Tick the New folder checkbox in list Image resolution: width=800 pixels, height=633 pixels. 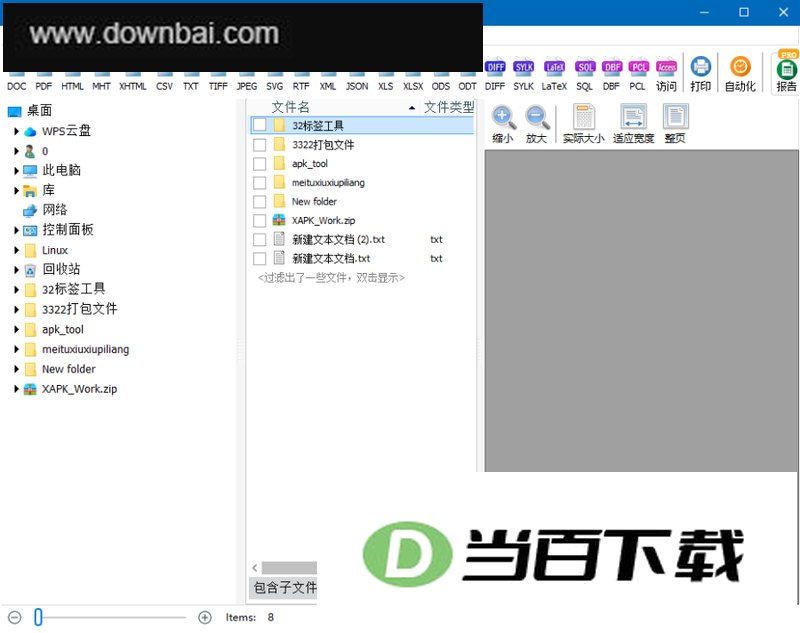click(x=260, y=201)
